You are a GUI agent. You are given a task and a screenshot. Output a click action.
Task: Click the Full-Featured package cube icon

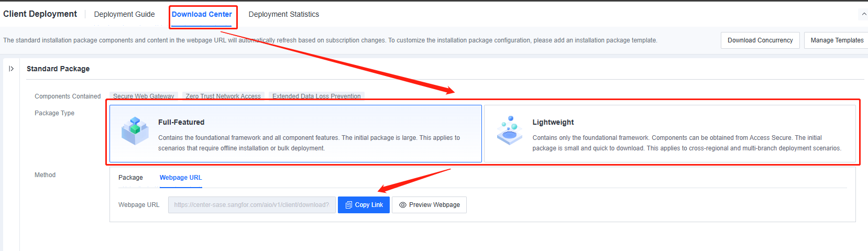pos(135,131)
